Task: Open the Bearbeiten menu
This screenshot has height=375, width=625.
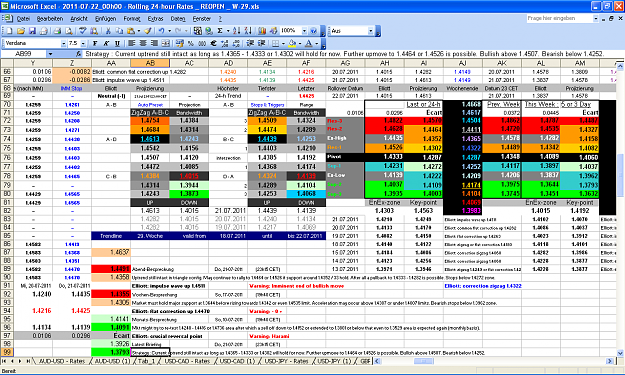Action: click(50, 19)
